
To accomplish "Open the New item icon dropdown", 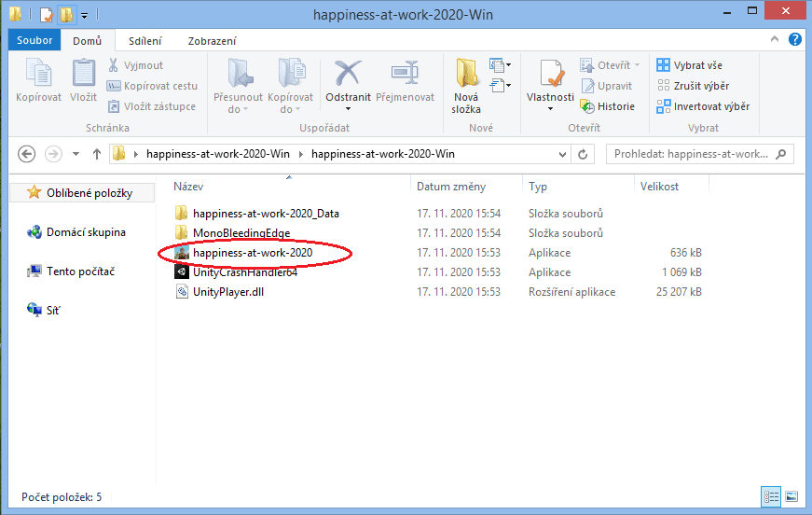I will click(500, 65).
